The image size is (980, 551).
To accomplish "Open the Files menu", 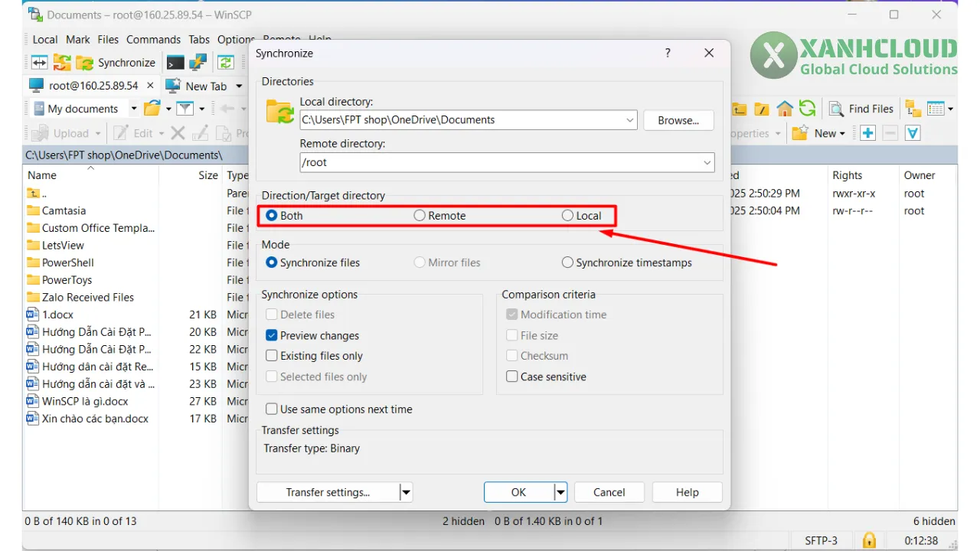I will coord(108,40).
